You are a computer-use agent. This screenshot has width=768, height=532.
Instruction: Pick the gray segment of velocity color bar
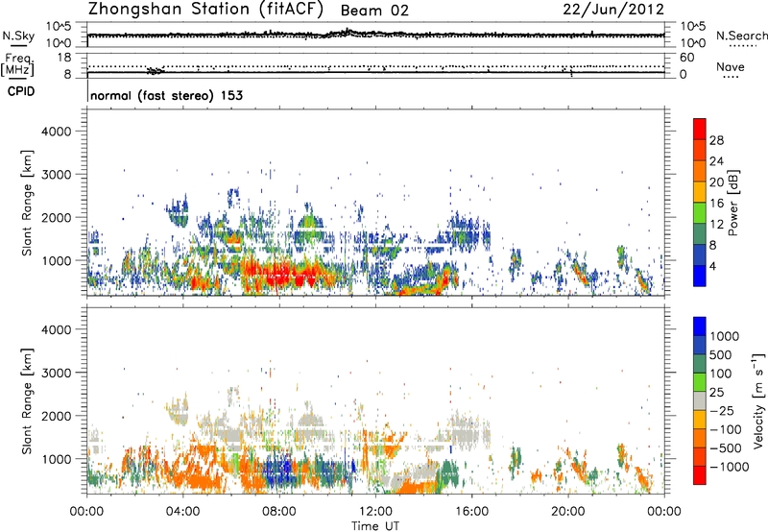click(x=700, y=400)
